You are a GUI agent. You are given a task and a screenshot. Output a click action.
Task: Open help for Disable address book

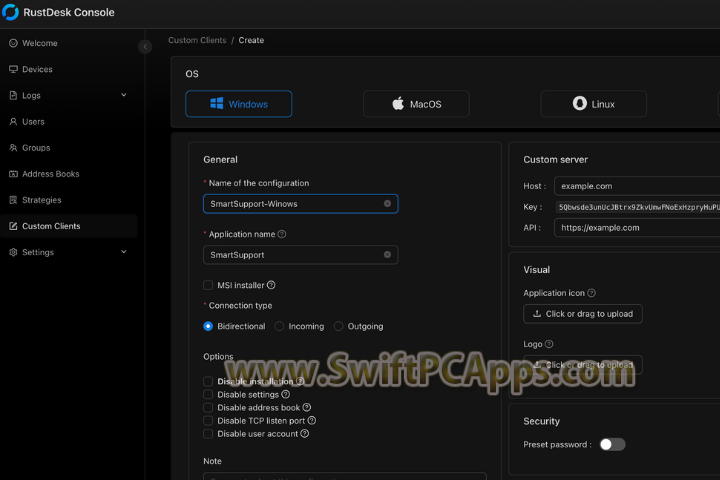click(307, 407)
